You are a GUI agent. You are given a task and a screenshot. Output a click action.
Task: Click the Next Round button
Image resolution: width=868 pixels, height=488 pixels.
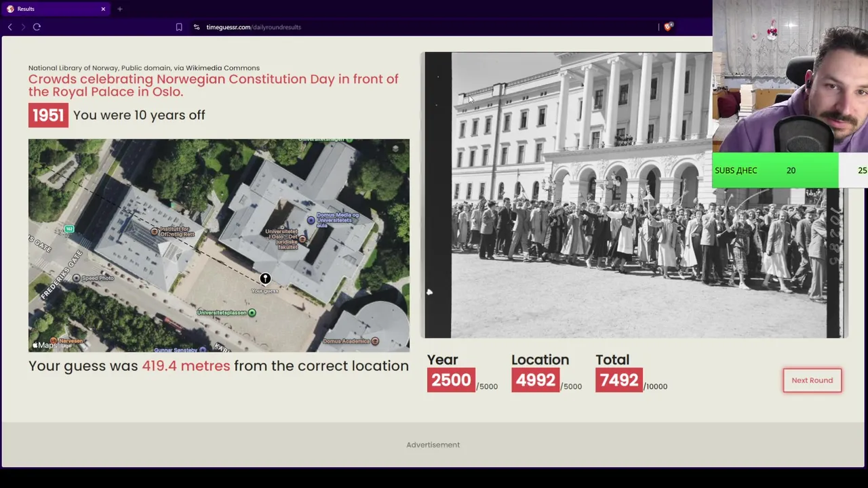pos(812,380)
